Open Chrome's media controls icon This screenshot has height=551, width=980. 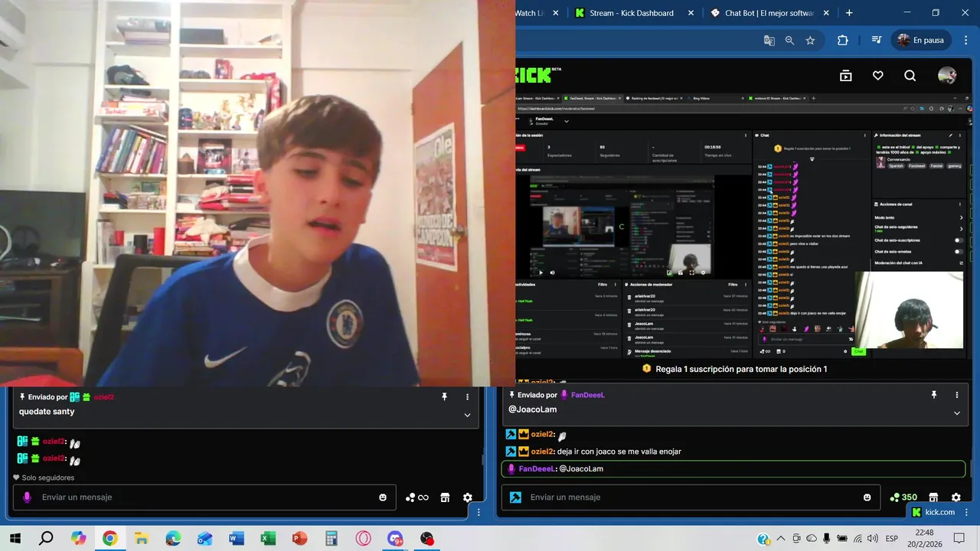coord(877,41)
